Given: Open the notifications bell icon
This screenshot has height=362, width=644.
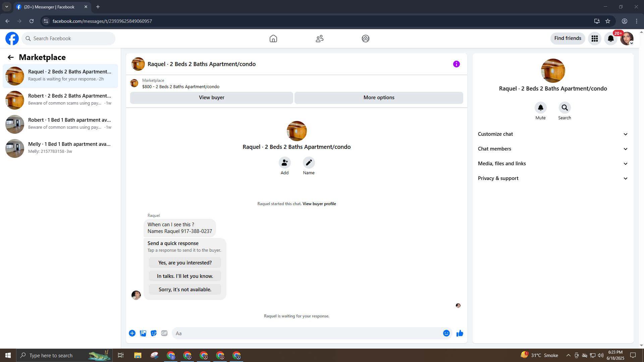Looking at the screenshot, I should (611, 39).
